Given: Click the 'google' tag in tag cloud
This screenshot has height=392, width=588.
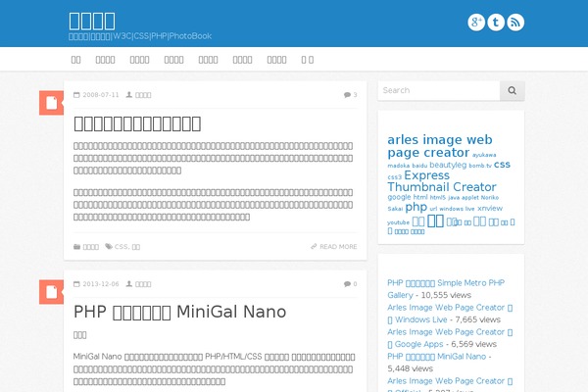Looking at the screenshot, I should (399, 197).
